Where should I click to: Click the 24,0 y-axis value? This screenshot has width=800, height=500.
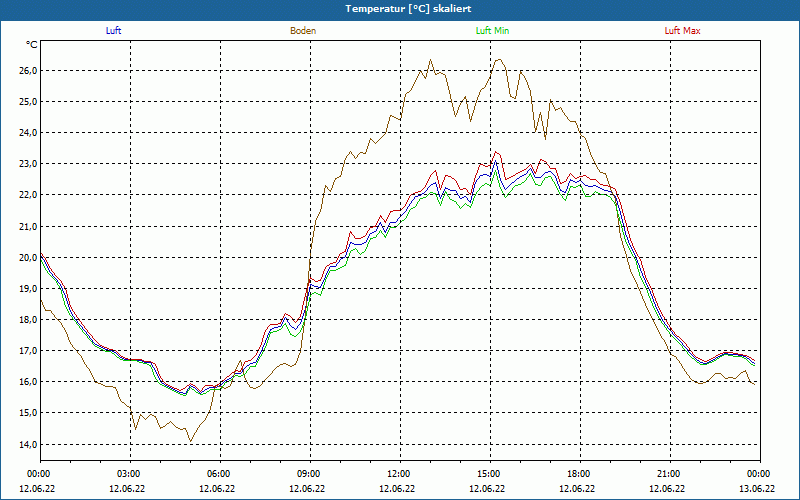point(29,133)
